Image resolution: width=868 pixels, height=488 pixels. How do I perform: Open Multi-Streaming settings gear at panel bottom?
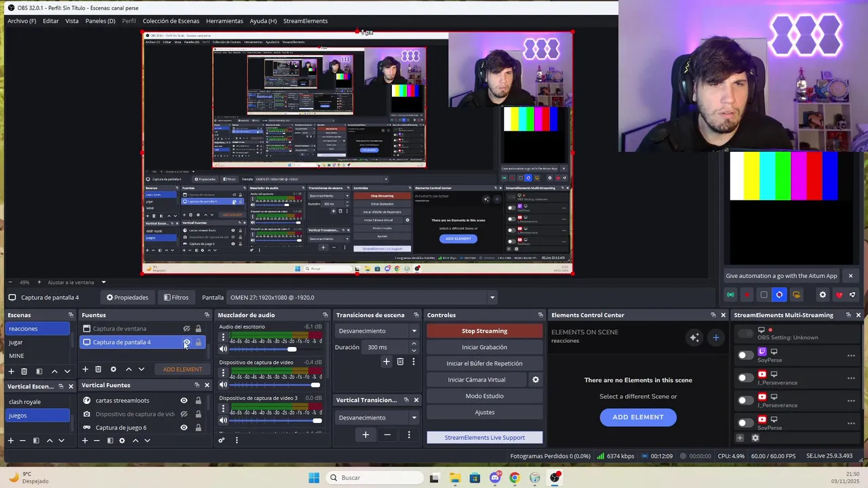click(755, 438)
